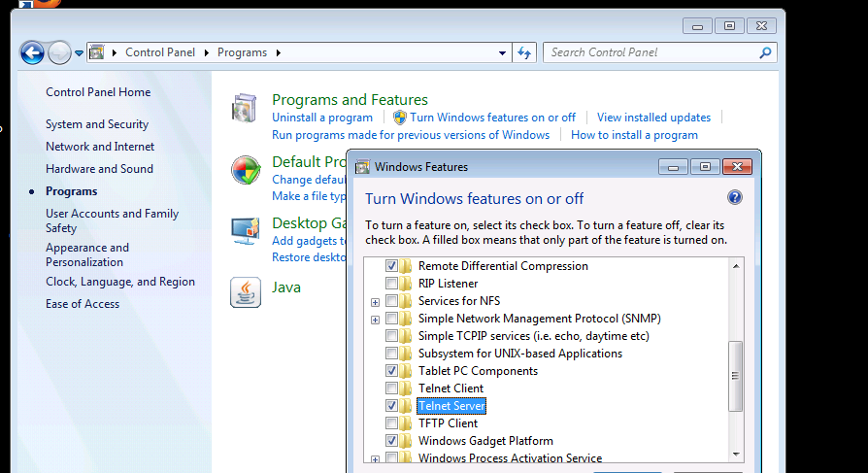The height and width of the screenshot is (473, 868).
Task: Turn off Tablet PC Components checkbox
Action: (x=392, y=371)
